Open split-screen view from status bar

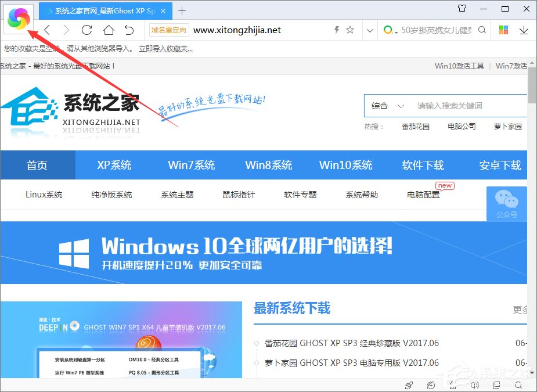[496, 385]
